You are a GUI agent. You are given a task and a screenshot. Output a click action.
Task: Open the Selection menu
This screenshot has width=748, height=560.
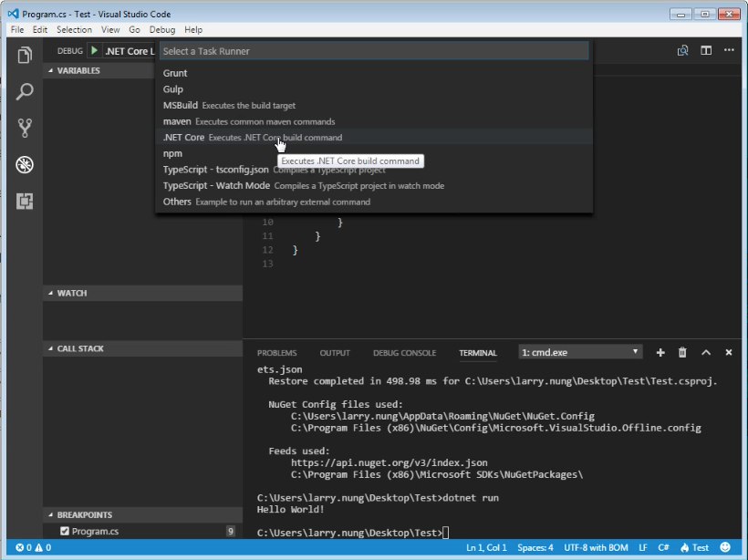(75, 29)
